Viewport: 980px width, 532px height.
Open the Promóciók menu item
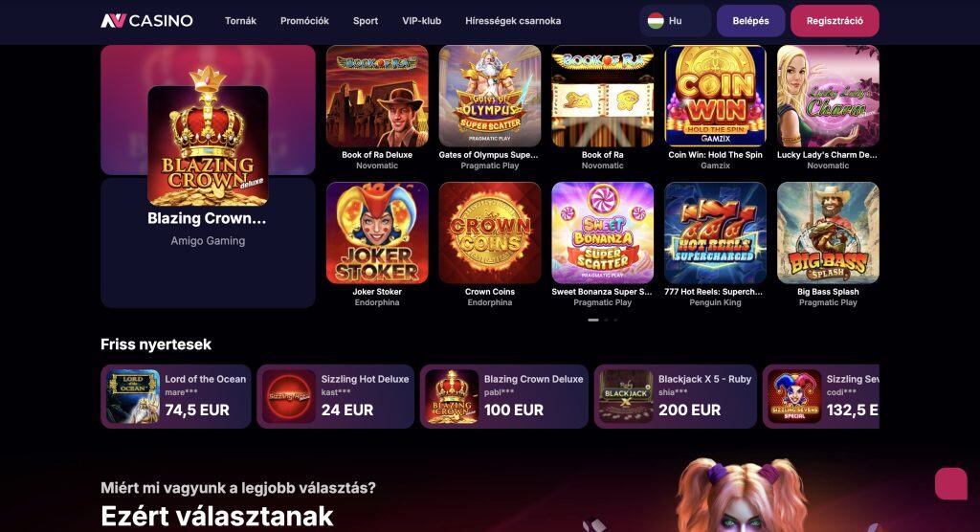[x=304, y=21]
